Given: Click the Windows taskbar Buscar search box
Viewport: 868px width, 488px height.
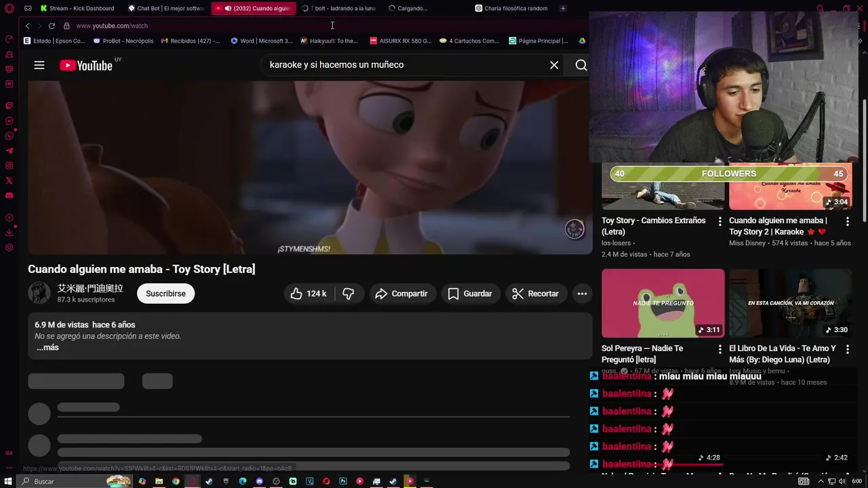Looking at the screenshot, I should (x=75, y=481).
